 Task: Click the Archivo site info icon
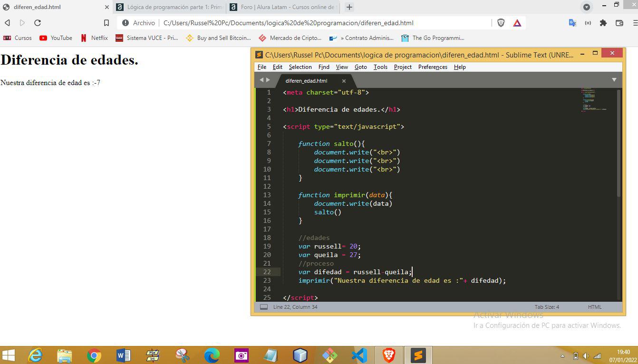[x=126, y=23]
